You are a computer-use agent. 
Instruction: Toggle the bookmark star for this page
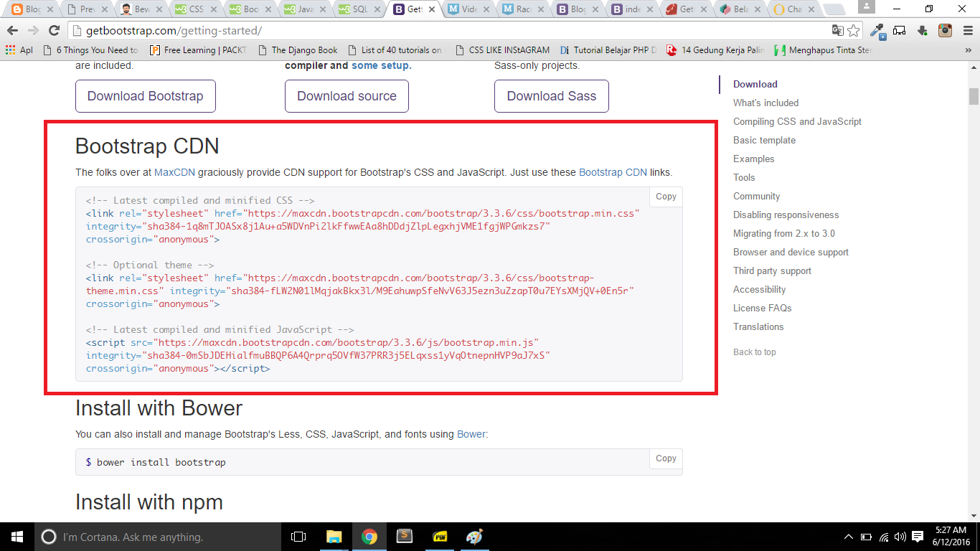pos(854,32)
